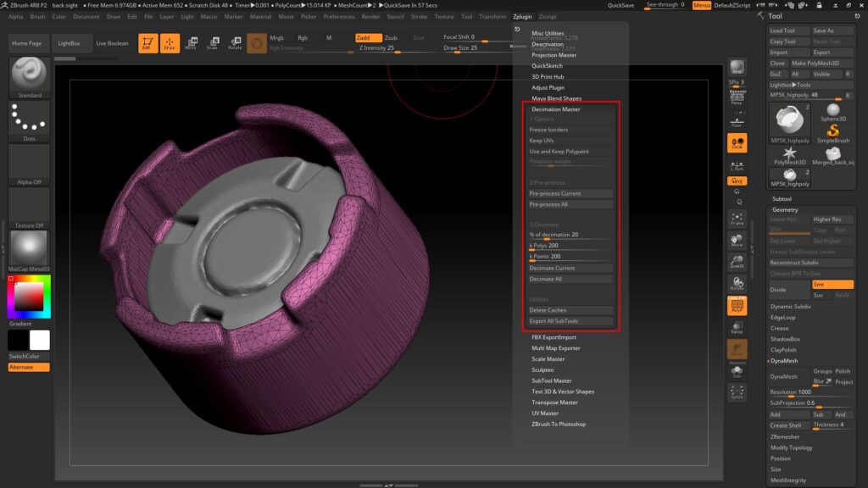Viewport: 868px width, 488px height.
Task: Collapse the Decimation Master submenu
Action: tap(556, 109)
